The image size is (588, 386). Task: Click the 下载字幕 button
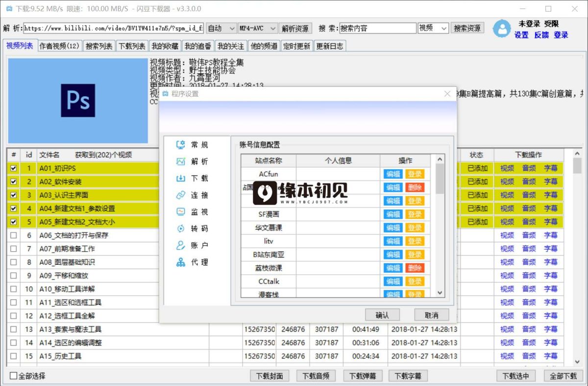point(408,376)
